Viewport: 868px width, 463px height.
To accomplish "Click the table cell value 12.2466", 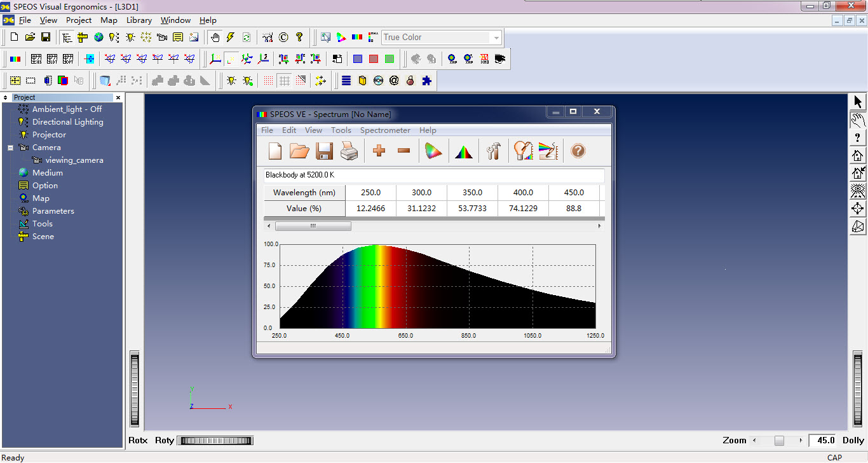I will click(x=370, y=209).
